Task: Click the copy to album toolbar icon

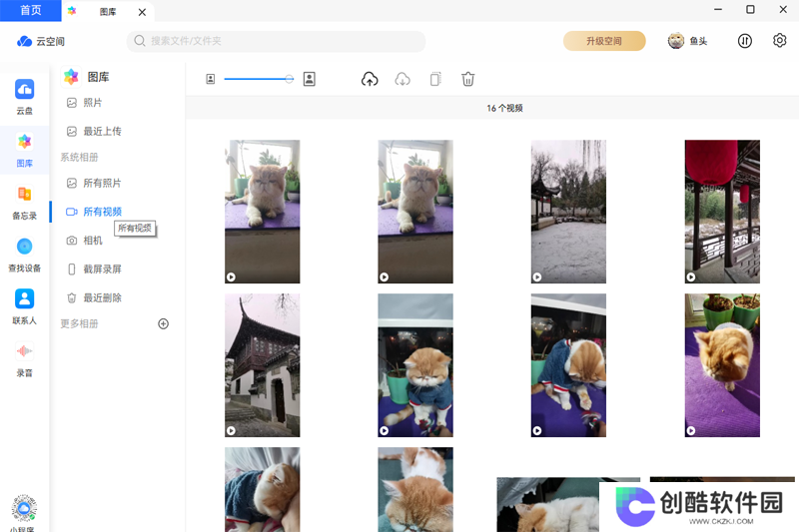Action: point(435,79)
